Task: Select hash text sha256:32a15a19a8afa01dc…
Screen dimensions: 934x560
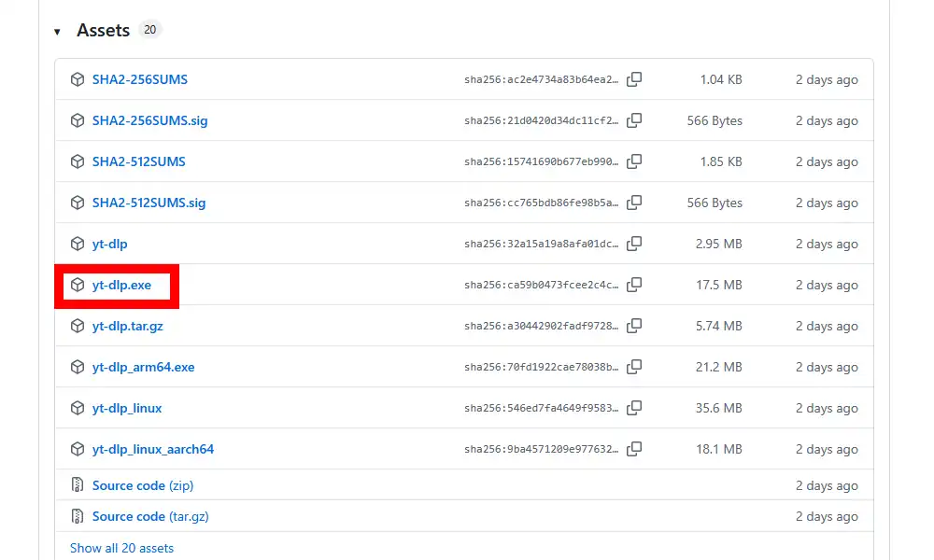Action: [x=542, y=244]
